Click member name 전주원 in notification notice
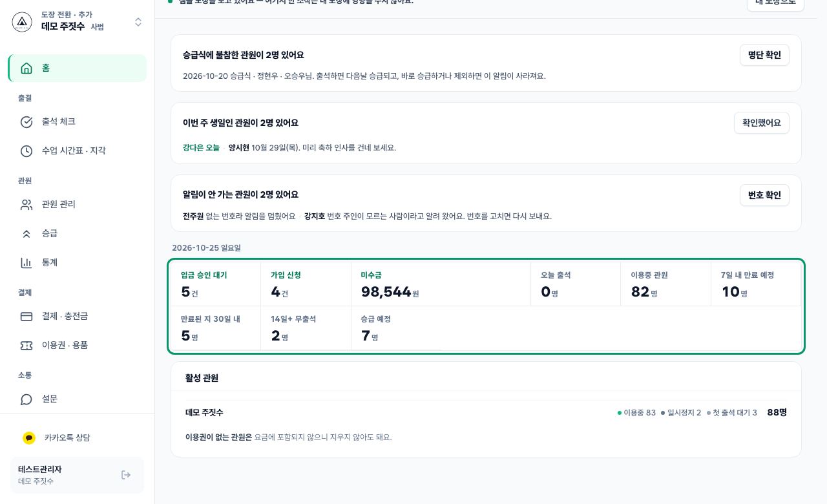This screenshot has height=504, width=827. pyautogui.click(x=193, y=216)
